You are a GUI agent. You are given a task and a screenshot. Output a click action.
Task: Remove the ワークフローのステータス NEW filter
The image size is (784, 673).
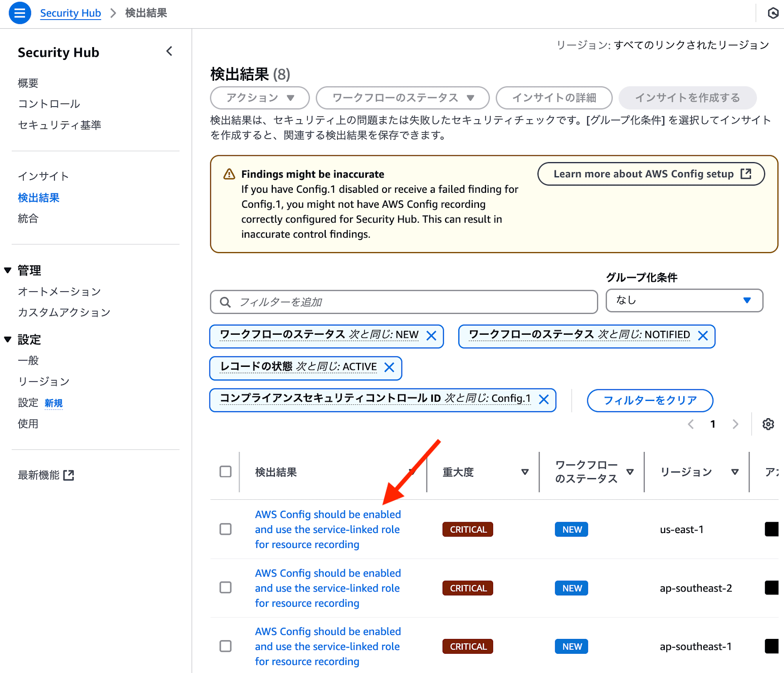tap(432, 336)
